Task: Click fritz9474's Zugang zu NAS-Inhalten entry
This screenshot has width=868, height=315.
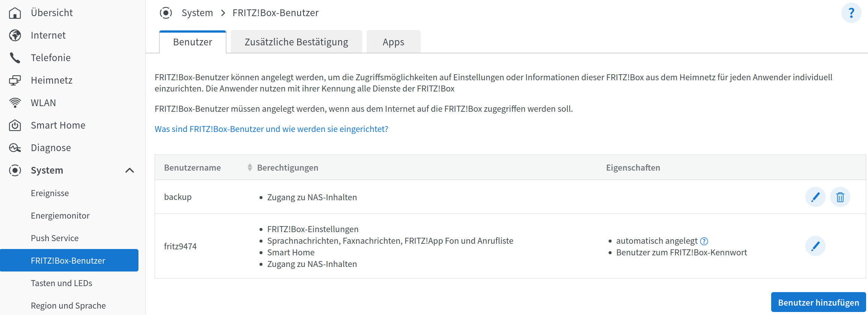Action: [x=312, y=264]
